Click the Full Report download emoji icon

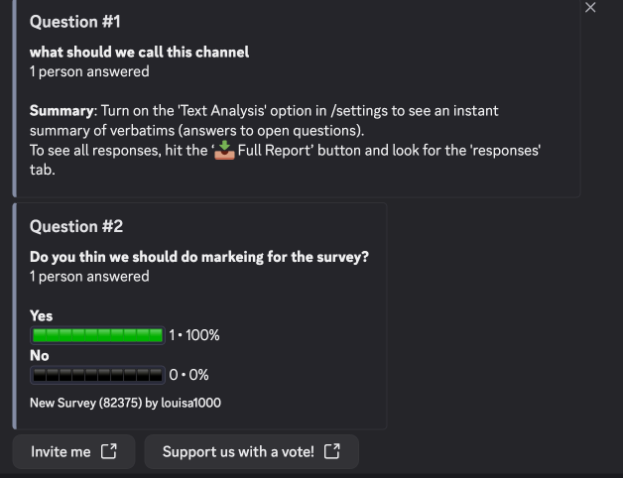click(224, 151)
